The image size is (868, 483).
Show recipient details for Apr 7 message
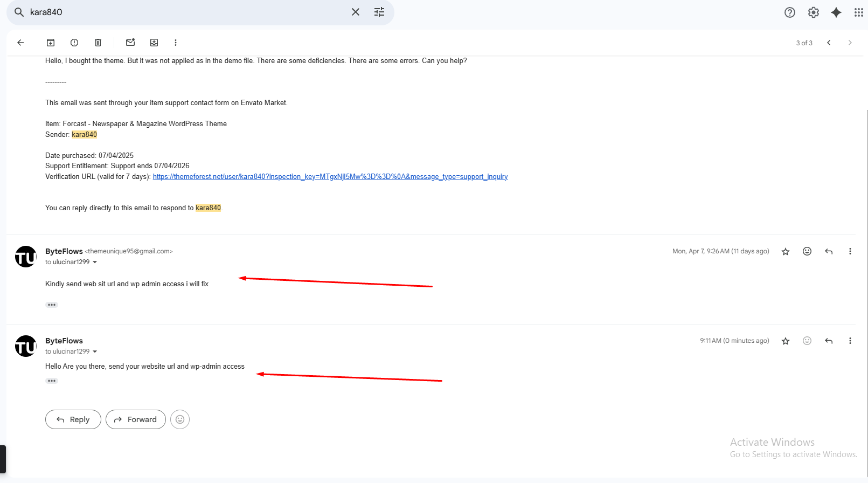tap(95, 262)
